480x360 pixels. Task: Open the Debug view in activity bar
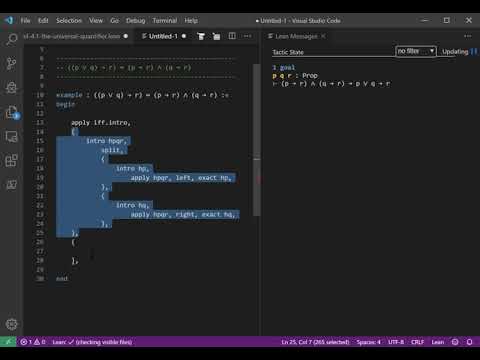pyautogui.click(x=11, y=88)
